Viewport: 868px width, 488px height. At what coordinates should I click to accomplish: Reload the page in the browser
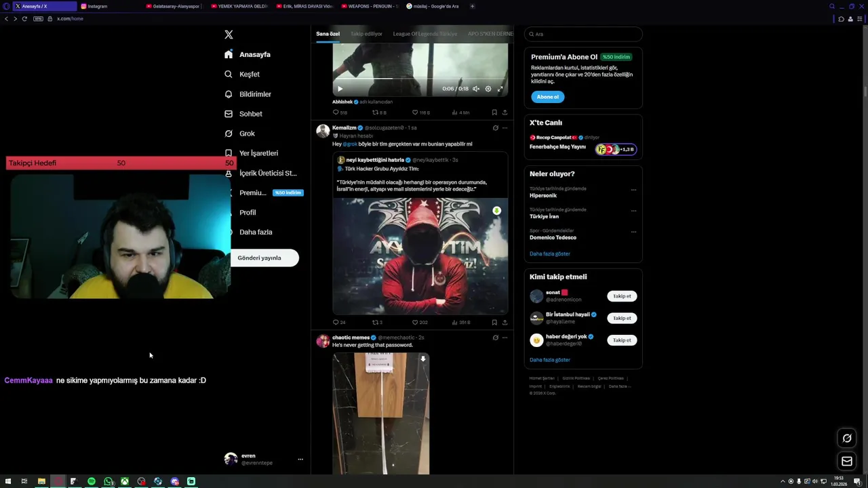24,19
